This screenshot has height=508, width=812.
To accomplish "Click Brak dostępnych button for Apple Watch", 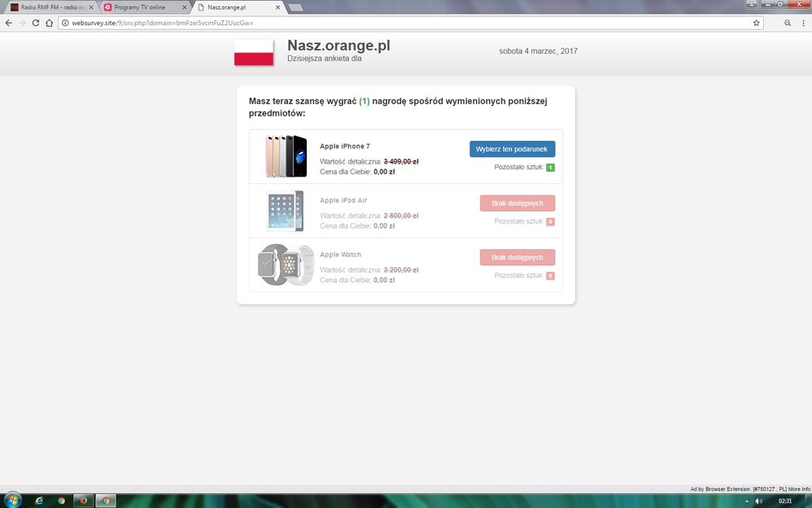I will click(x=517, y=257).
